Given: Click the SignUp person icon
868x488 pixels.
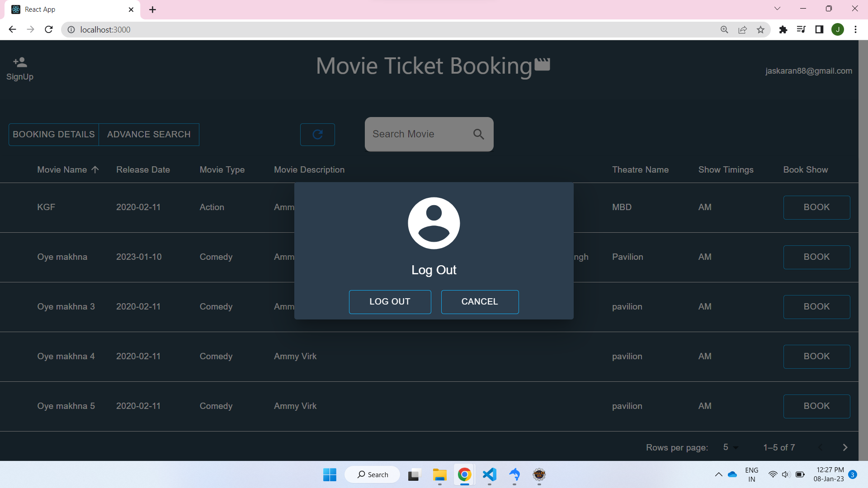Looking at the screenshot, I should [19, 62].
